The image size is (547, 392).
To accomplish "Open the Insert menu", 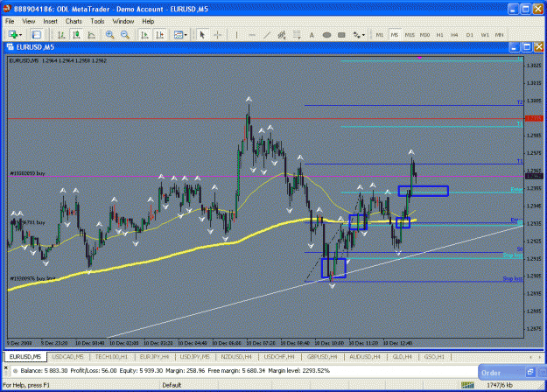I will click(50, 21).
